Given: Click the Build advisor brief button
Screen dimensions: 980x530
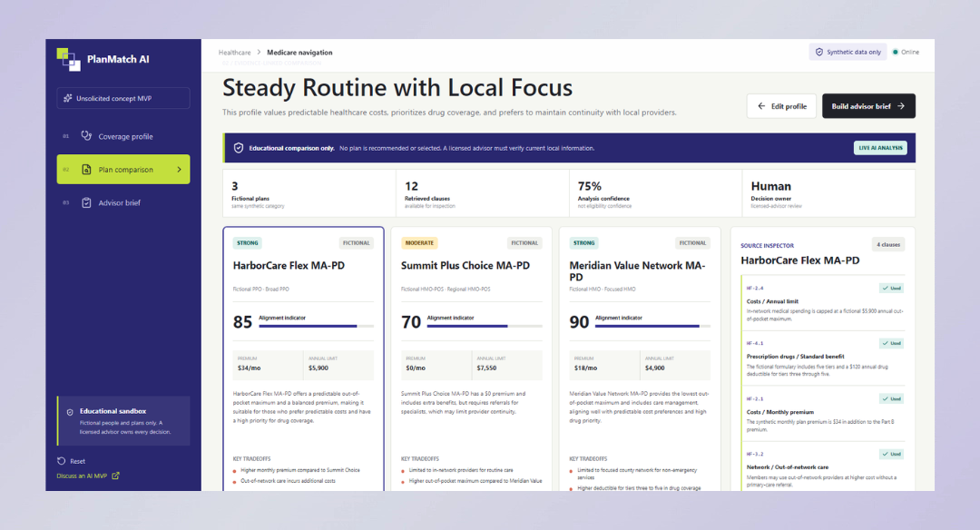Looking at the screenshot, I should click(868, 106).
